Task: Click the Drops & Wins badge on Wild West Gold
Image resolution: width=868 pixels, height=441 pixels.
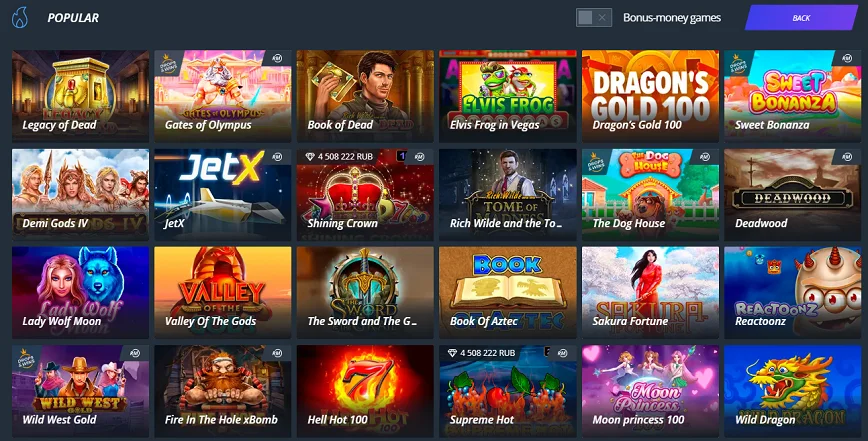Action: [25, 359]
